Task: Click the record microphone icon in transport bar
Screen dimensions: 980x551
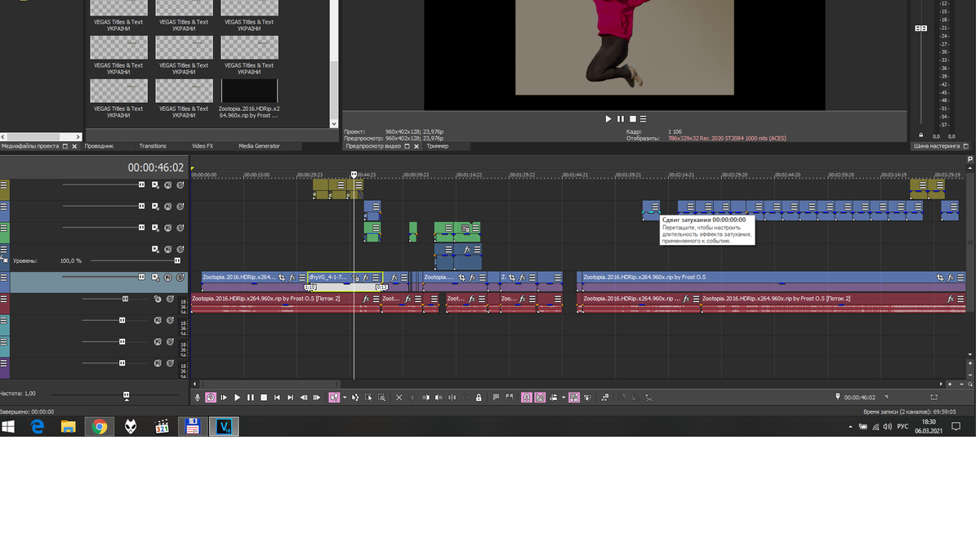Action: point(198,398)
